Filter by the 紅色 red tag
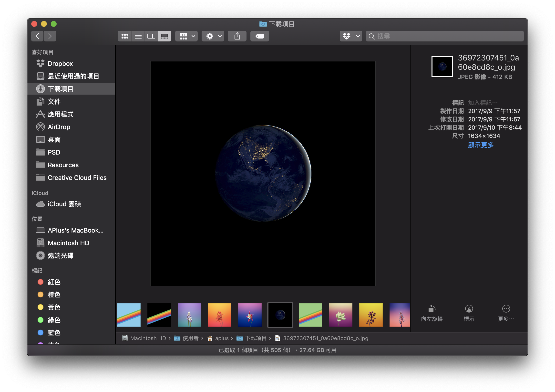 (x=71, y=282)
